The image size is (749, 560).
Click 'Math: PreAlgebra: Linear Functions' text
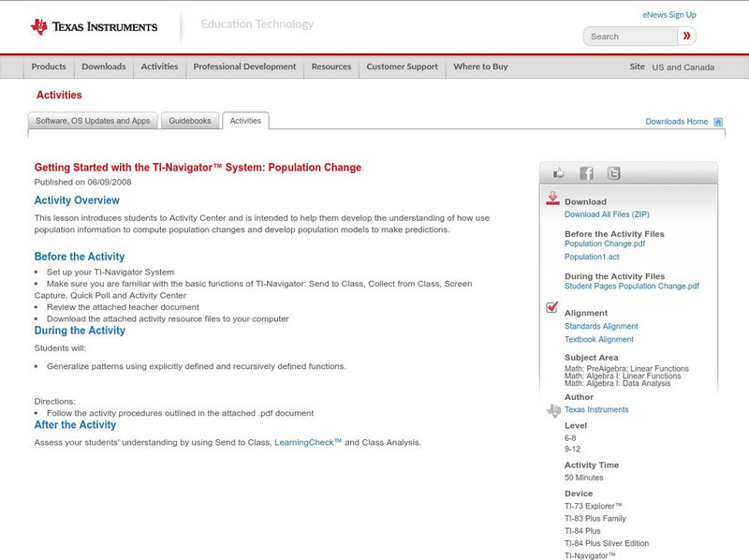(x=626, y=368)
